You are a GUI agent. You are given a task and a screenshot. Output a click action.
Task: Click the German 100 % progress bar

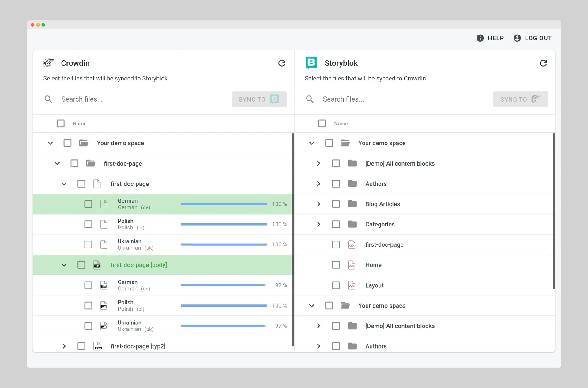(224, 204)
